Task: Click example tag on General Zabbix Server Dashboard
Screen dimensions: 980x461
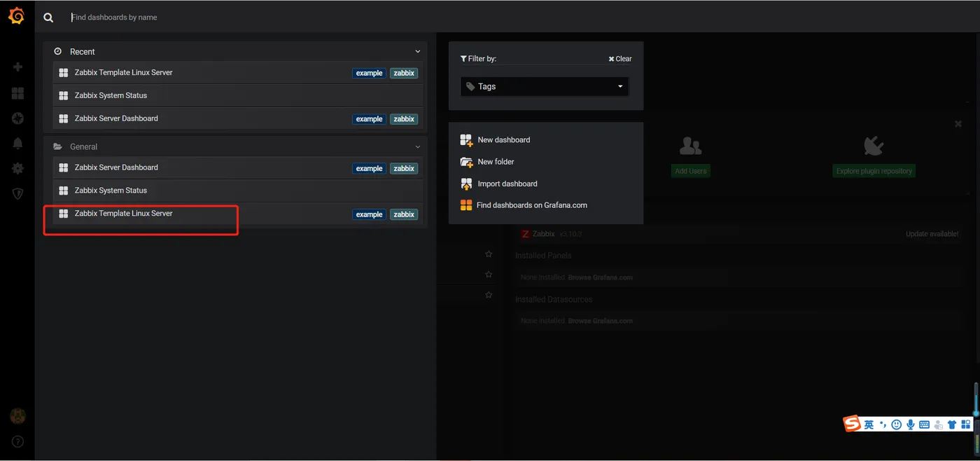Action: pyautogui.click(x=369, y=169)
